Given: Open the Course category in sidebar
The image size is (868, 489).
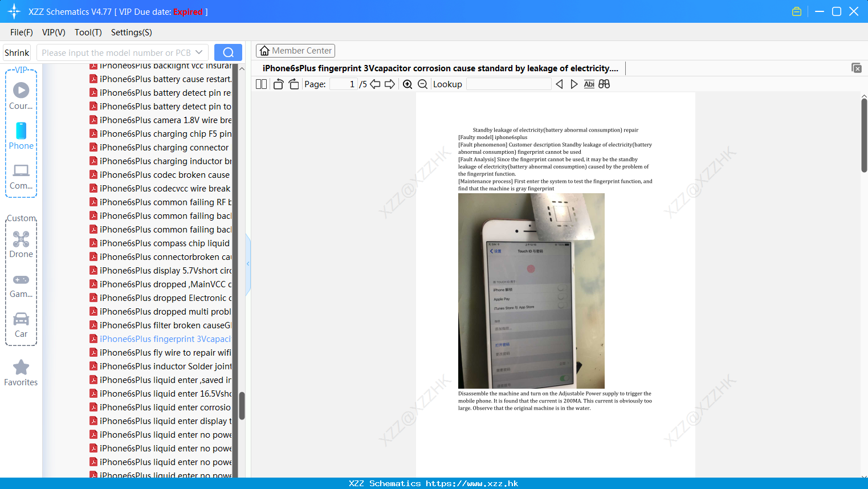Looking at the screenshot, I should click(x=21, y=96).
